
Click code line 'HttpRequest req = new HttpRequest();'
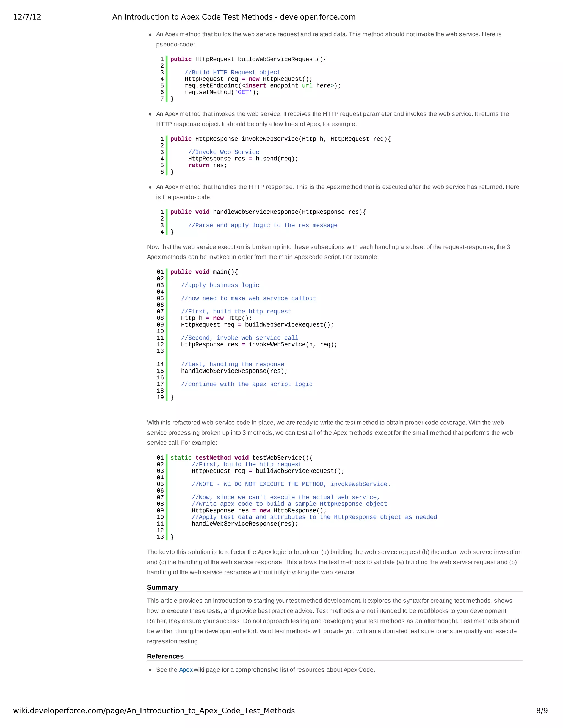249,79
